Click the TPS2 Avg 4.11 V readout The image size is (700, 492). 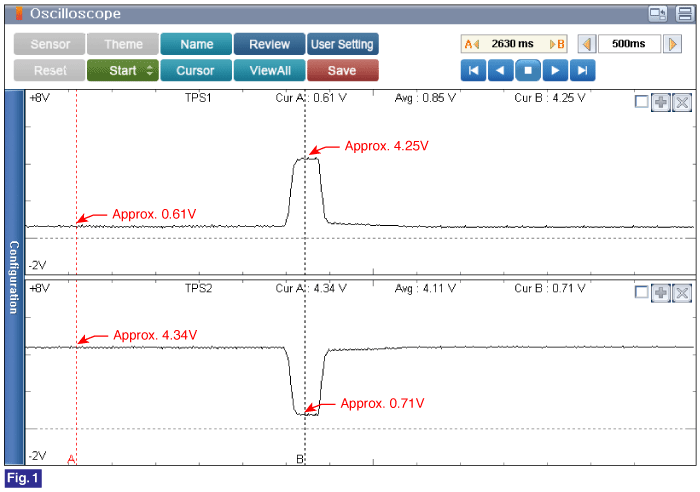pos(425,288)
